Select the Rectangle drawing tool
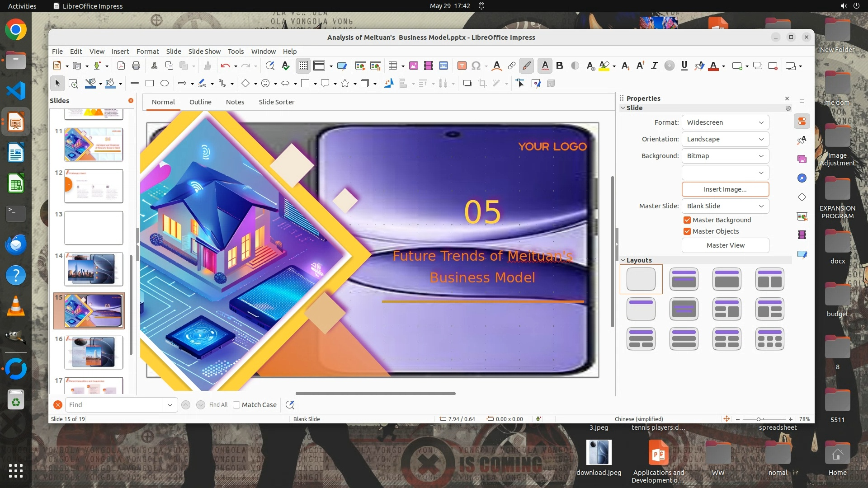This screenshot has height=488, width=868. [x=150, y=84]
